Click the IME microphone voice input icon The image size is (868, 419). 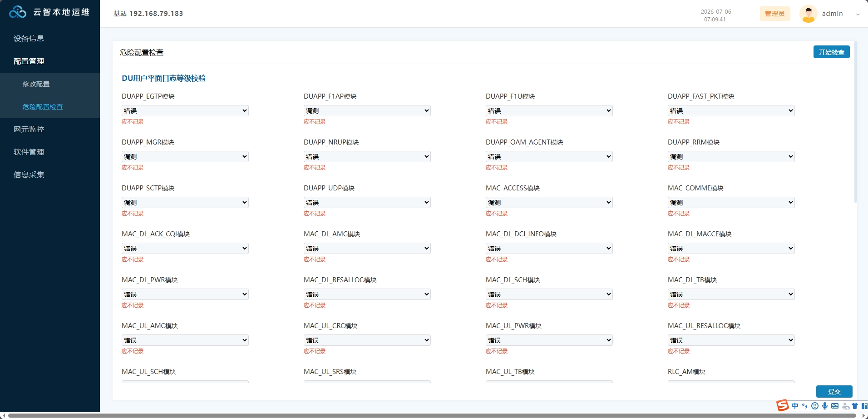click(825, 406)
